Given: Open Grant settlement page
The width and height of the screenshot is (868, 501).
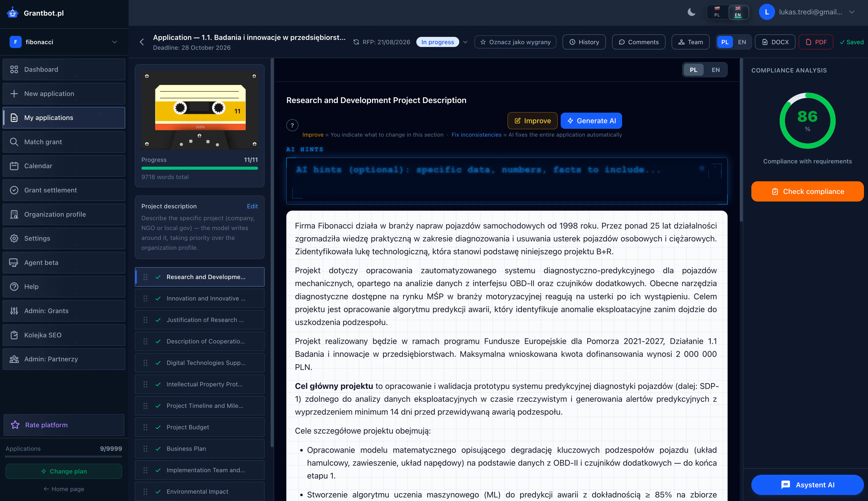Looking at the screenshot, I should pyautogui.click(x=64, y=190).
